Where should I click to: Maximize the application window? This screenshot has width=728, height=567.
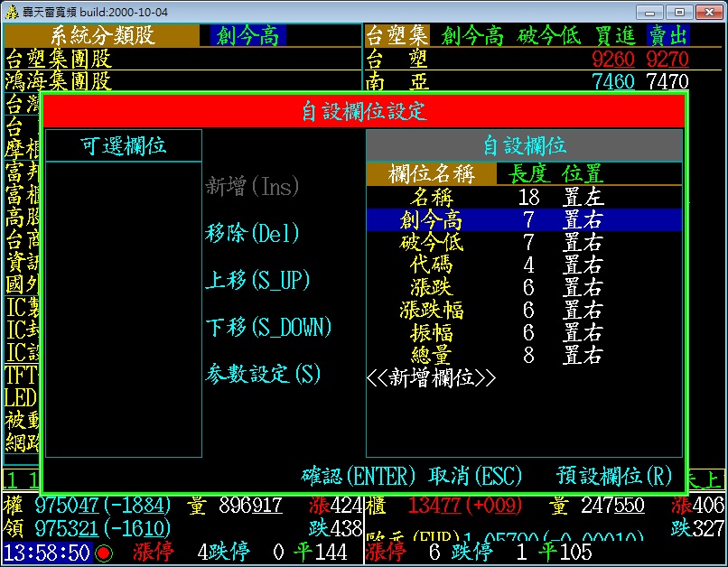coord(678,12)
